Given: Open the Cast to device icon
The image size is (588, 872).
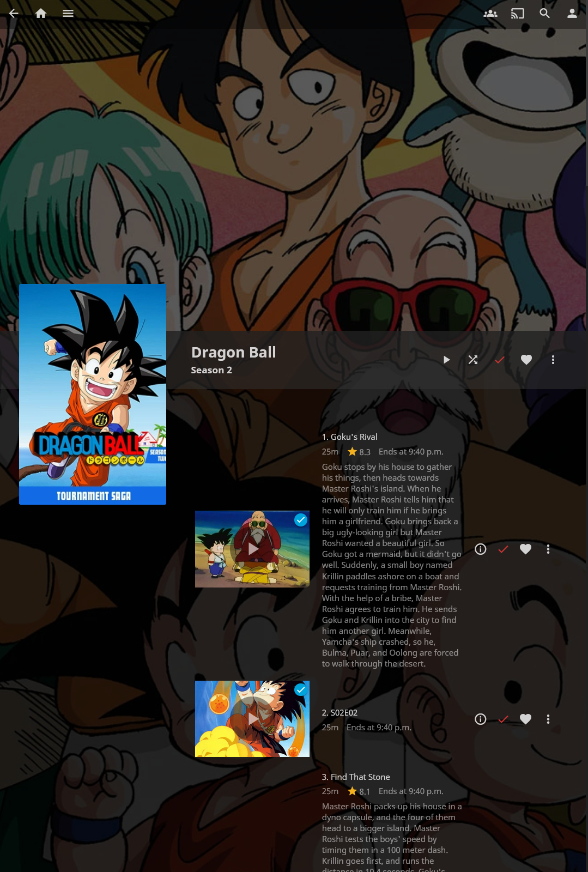Looking at the screenshot, I should (x=518, y=14).
